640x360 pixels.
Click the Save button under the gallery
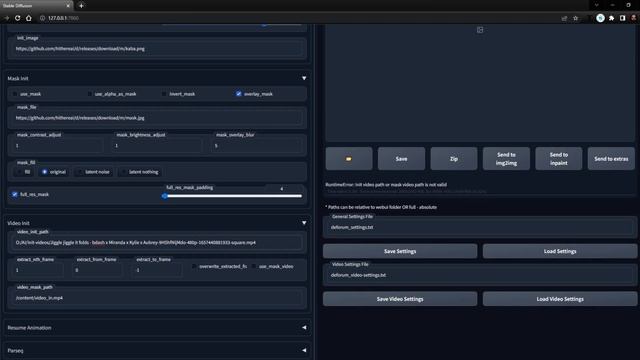tap(401, 159)
